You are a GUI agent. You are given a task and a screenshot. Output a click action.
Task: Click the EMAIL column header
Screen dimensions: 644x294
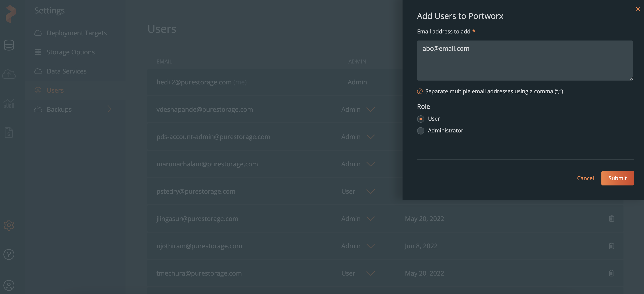[x=164, y=61]
